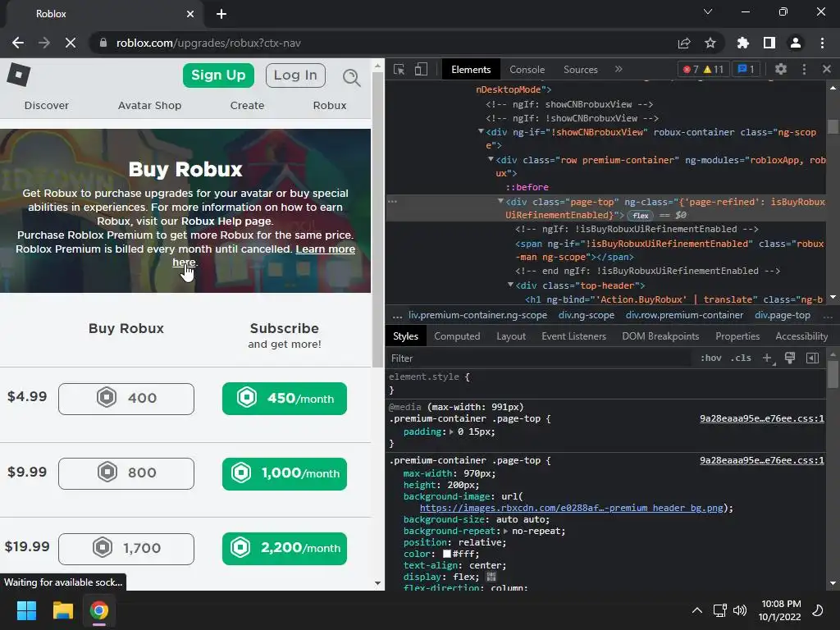The image size is (840, 630).
Task: Open the Layout tab
Action: click(510, 336)
